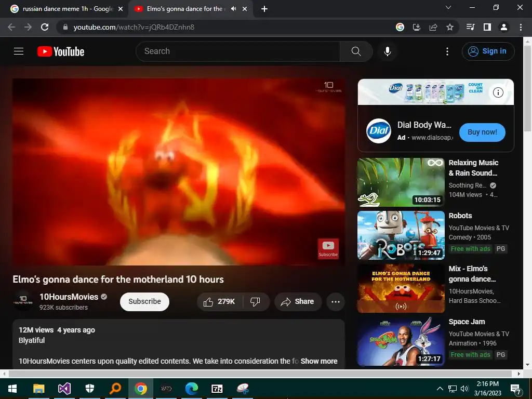The height and width of the screenshot is (399, 532).
Task: Open network icon in system tray
Action: click(x=453, y=389)
